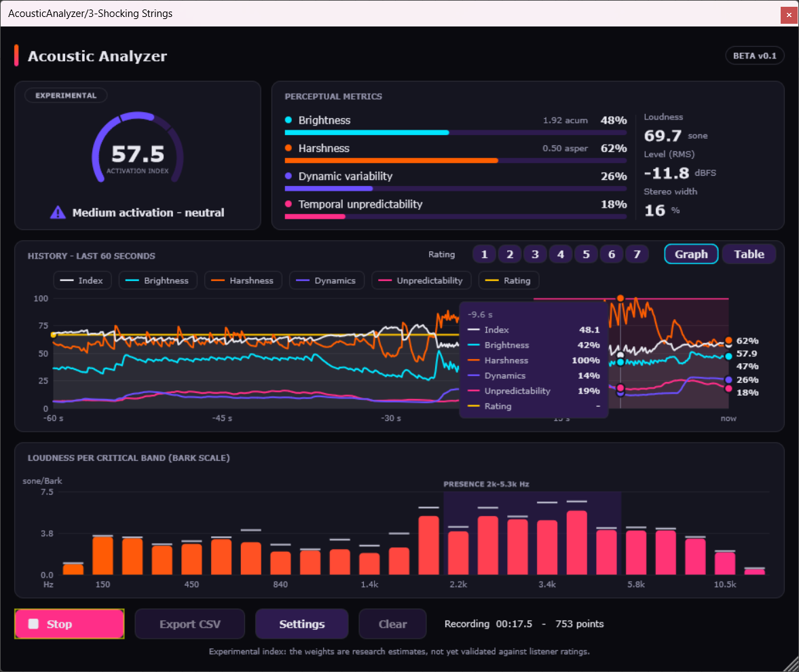Screen dimensions: 799x672
Task: Click the 'HISTORY - LAST 60 SECONDS' heading
Action: pyautogui.click(x=91, y=256)
